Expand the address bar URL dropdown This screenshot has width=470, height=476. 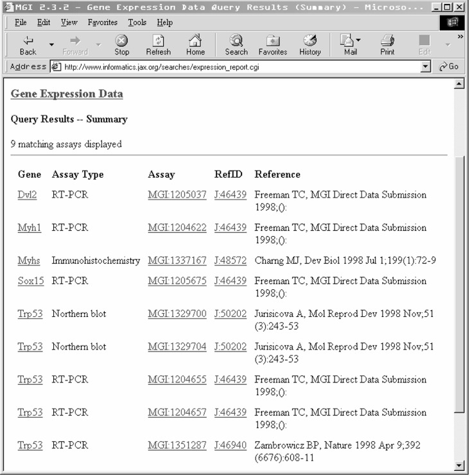[426, 67]
